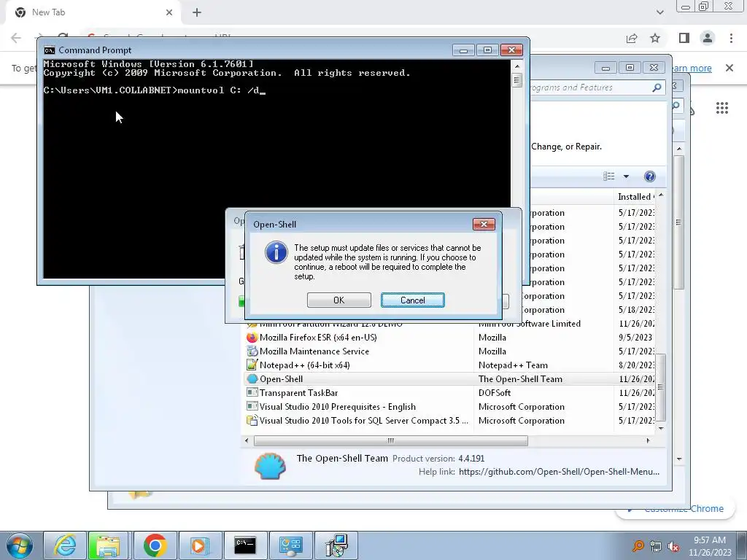Sort by the Installed On column header

point(635,197)
